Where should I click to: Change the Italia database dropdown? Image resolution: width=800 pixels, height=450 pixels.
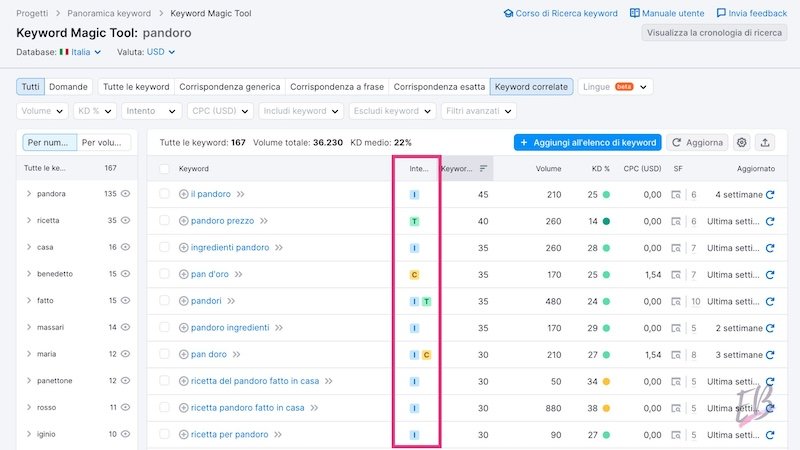(81, 52)
